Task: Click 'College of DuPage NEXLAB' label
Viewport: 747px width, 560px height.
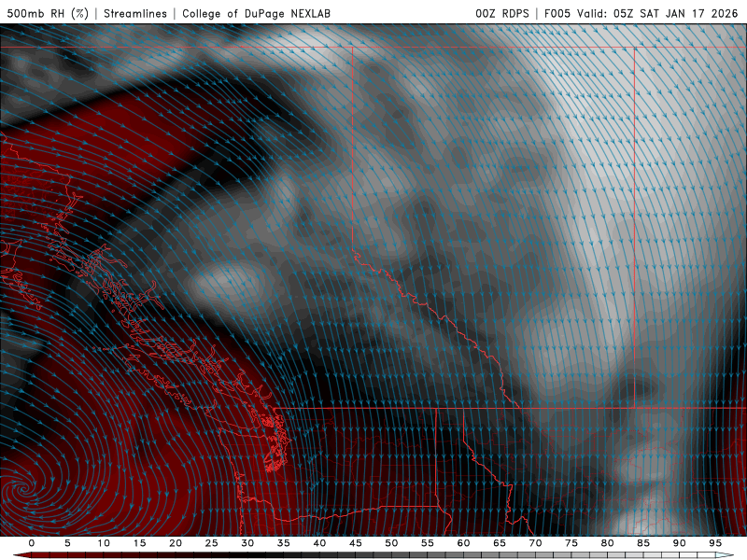Action: click(x=256, y=13)
